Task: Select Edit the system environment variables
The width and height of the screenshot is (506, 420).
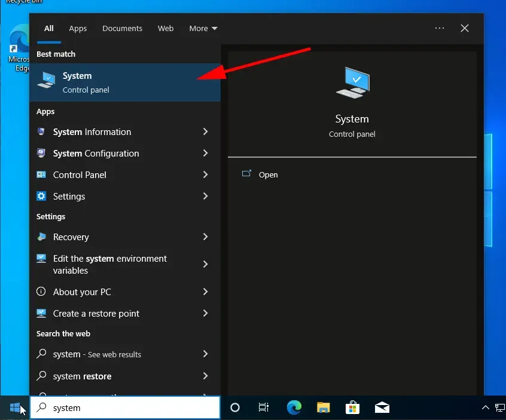Action: pos(125,264)
